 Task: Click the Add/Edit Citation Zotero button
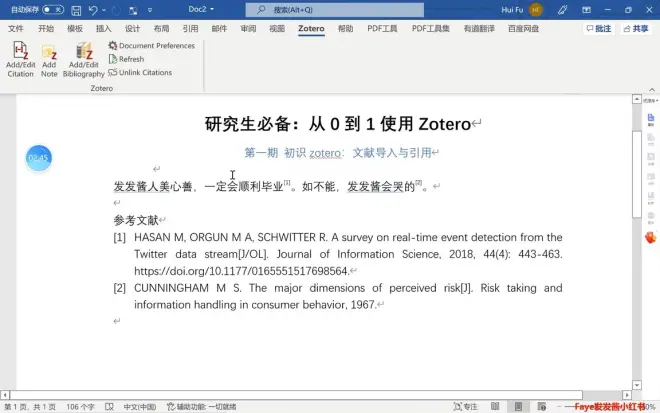pyautogui.click(x=20, y=59)
